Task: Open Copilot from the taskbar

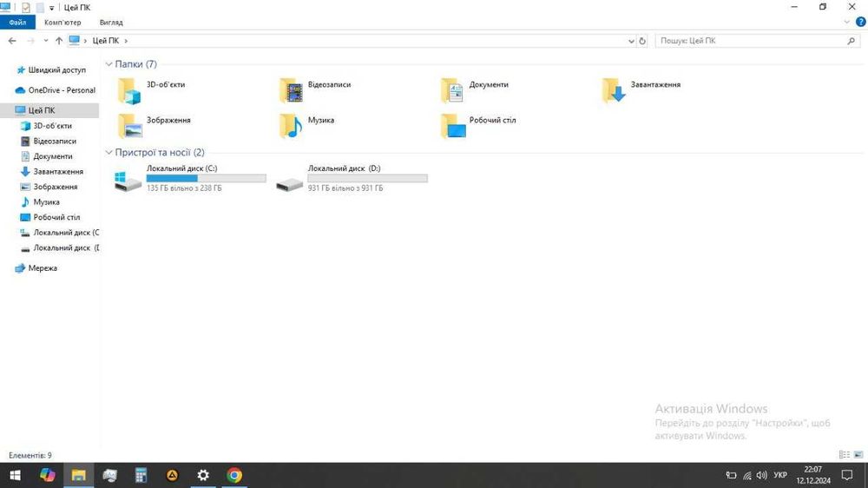Action: [47, 475]
